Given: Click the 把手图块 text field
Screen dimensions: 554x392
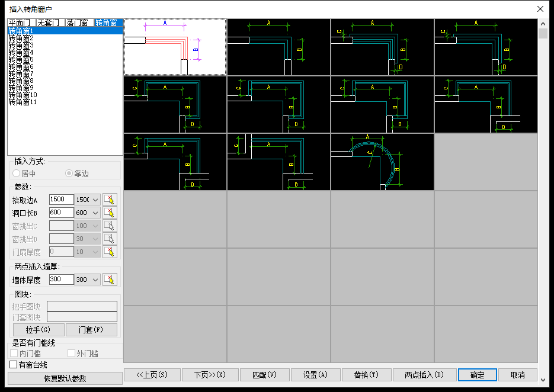Looking at the screenshot, I should click(82, 306).
